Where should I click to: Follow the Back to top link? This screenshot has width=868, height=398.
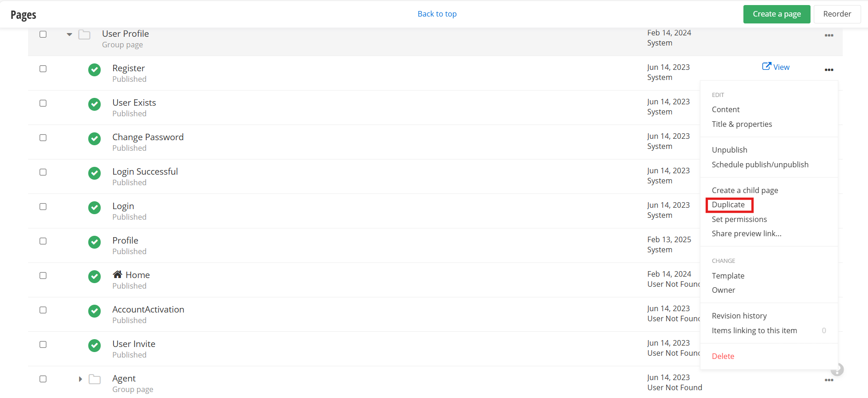[437, 14]
